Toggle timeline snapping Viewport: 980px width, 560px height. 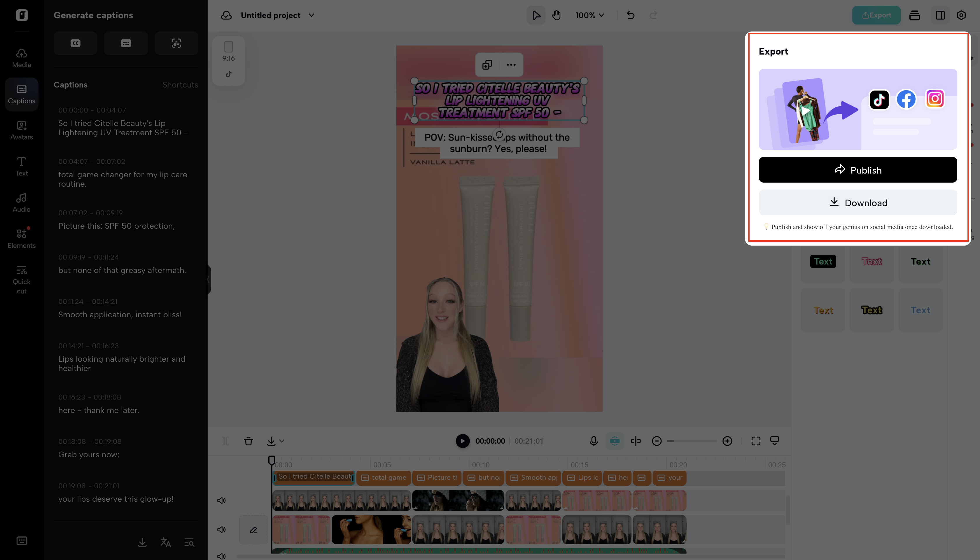tap(615, 441)
